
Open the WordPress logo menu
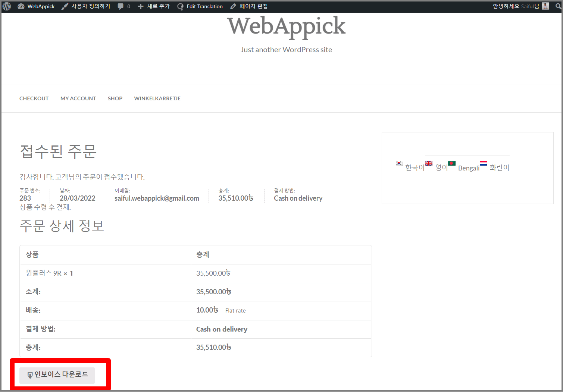click(7, 6)
